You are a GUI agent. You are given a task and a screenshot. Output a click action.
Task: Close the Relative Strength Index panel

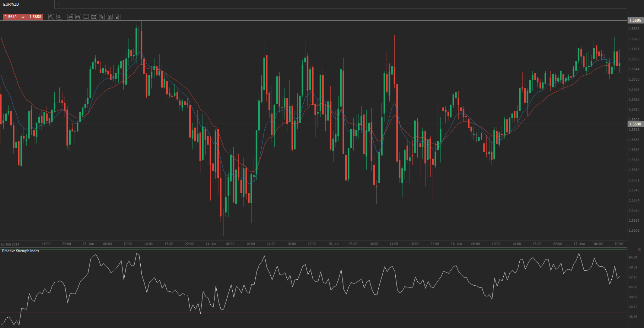[x=639, y=249]
